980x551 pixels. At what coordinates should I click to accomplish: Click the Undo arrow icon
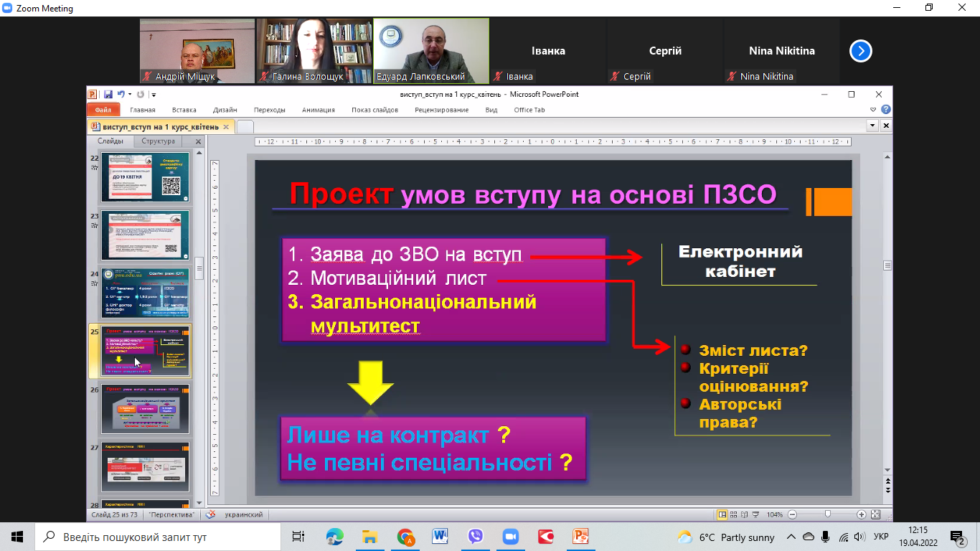pyautogui.click(x=121, y=94)
